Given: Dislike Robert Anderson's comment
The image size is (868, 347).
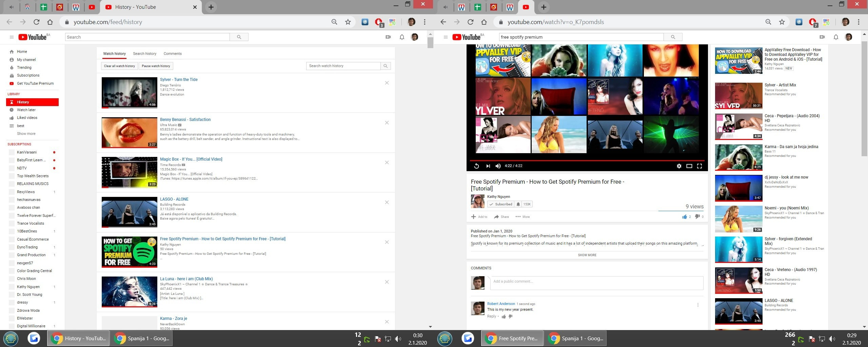Looking at the screenshot, I should point(511,317).
